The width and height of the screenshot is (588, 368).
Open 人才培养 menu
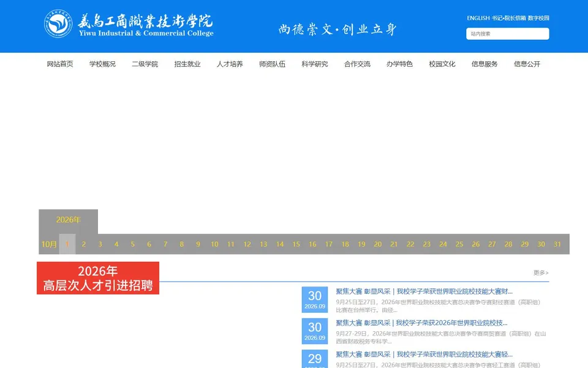tap(230, 64)
